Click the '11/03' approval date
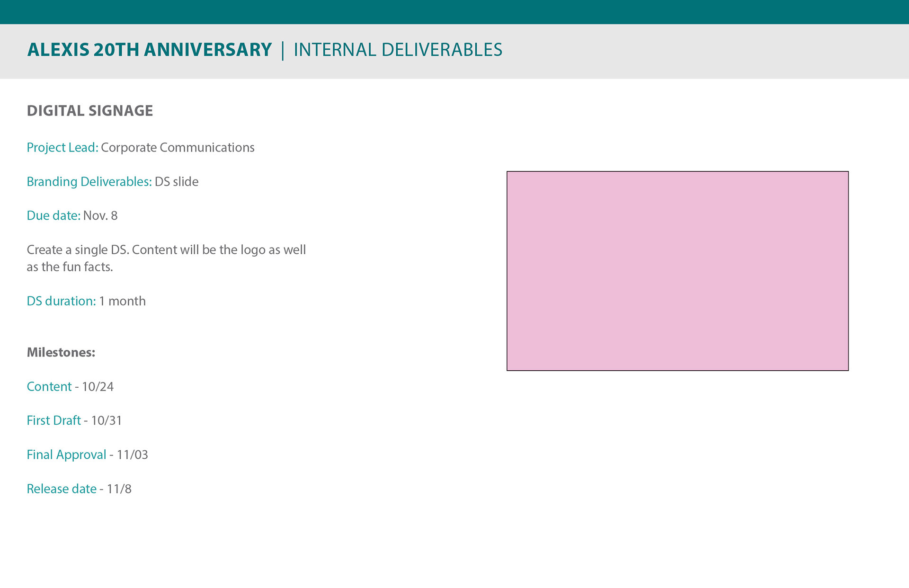The image size is (909, 588). click(133, 455)
